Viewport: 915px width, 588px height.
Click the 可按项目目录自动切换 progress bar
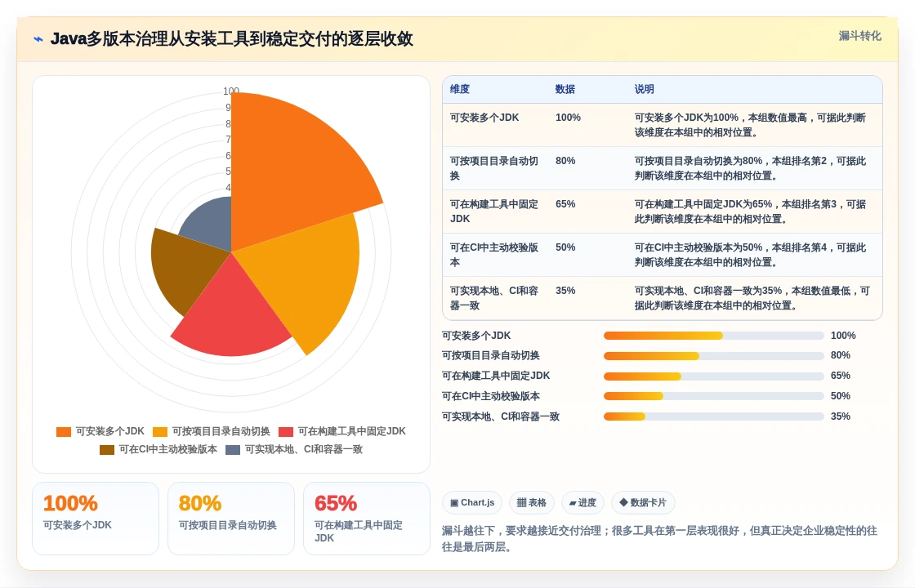click(714, 356)
